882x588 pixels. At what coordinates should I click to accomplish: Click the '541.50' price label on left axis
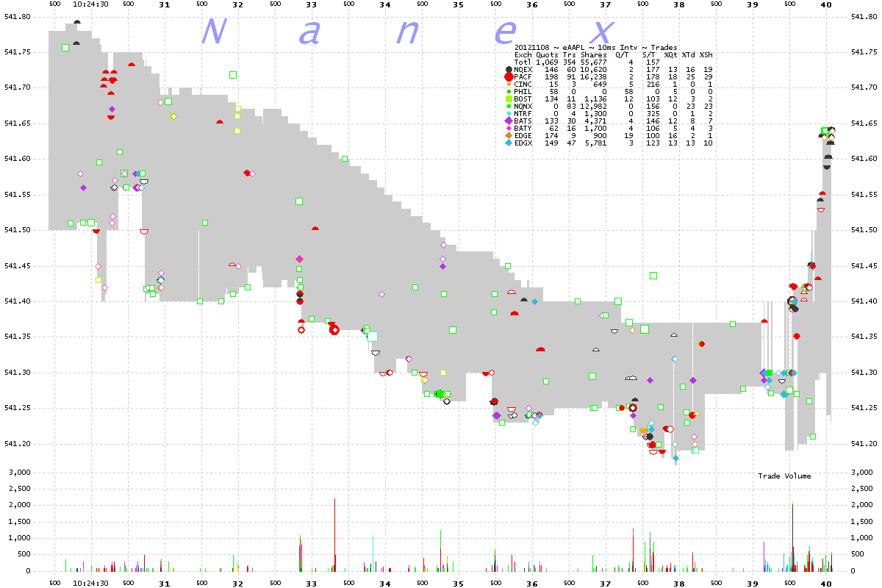point(18,230)
